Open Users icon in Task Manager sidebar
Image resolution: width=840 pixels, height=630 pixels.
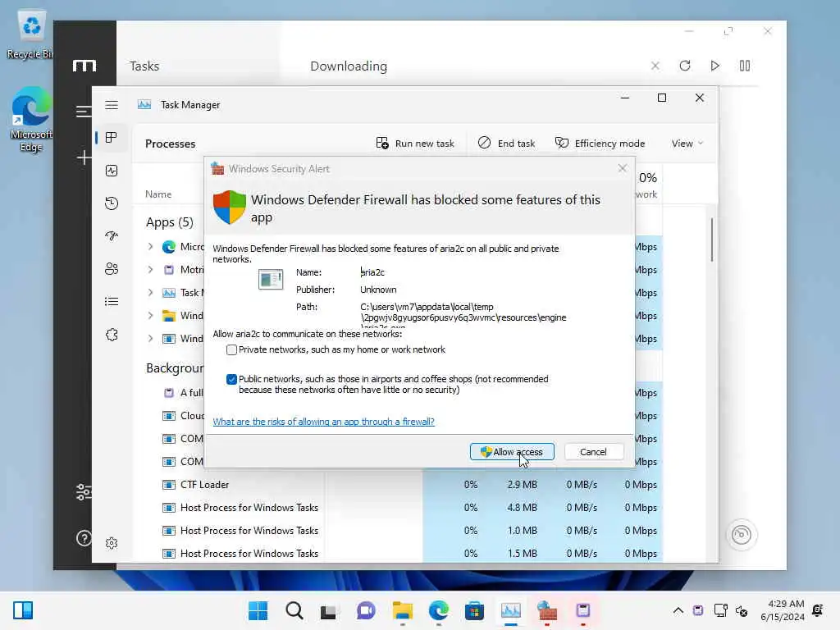click(112, 268)
